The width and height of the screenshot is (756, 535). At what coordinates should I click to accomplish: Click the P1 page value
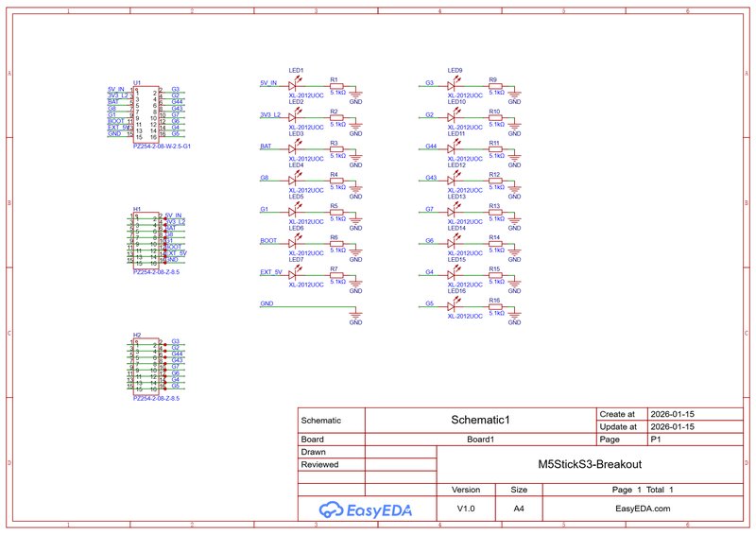point(656,440)
